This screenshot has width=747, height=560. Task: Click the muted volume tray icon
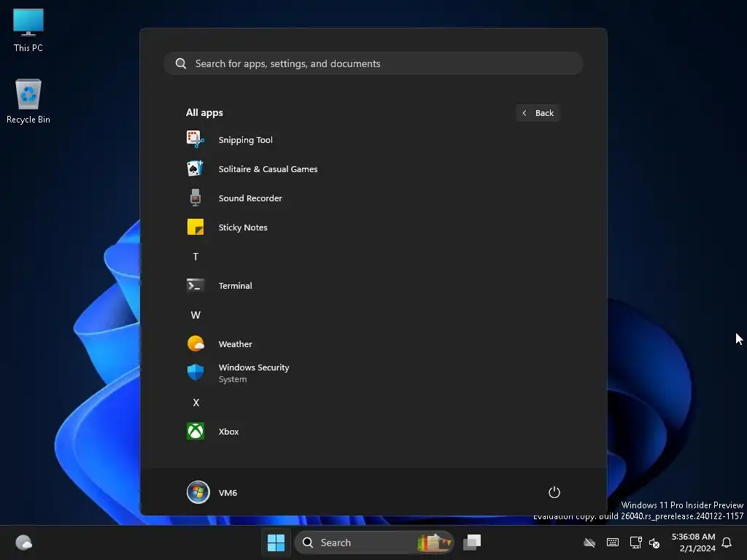[x=654, y=542]
